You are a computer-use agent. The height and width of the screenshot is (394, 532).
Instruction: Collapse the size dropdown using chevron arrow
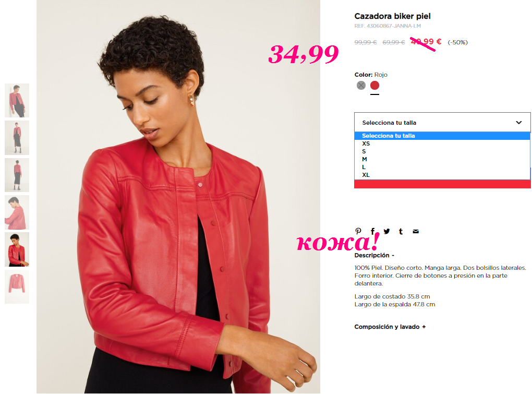[519, 122]
